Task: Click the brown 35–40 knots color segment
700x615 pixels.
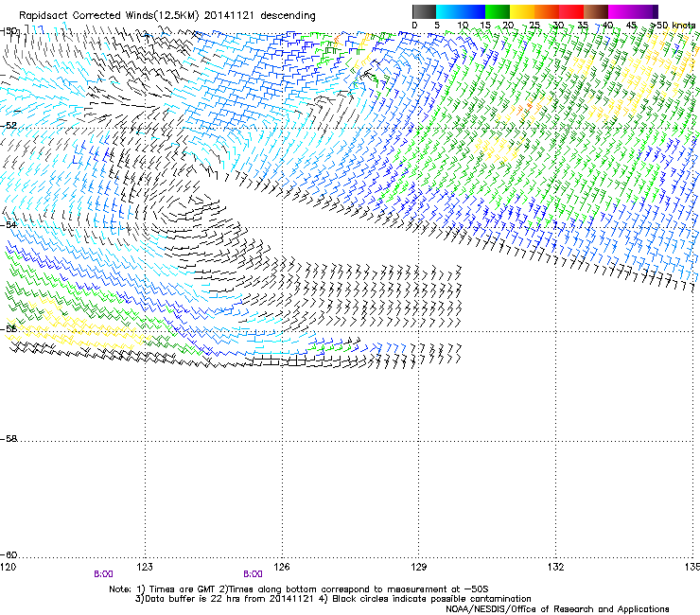Action: (596, 11)
